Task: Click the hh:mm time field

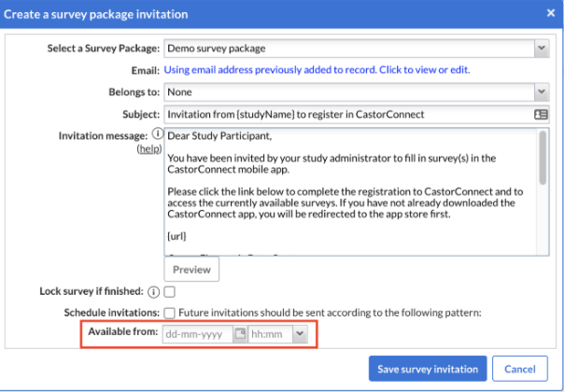Action: click(x=270, y=333)
